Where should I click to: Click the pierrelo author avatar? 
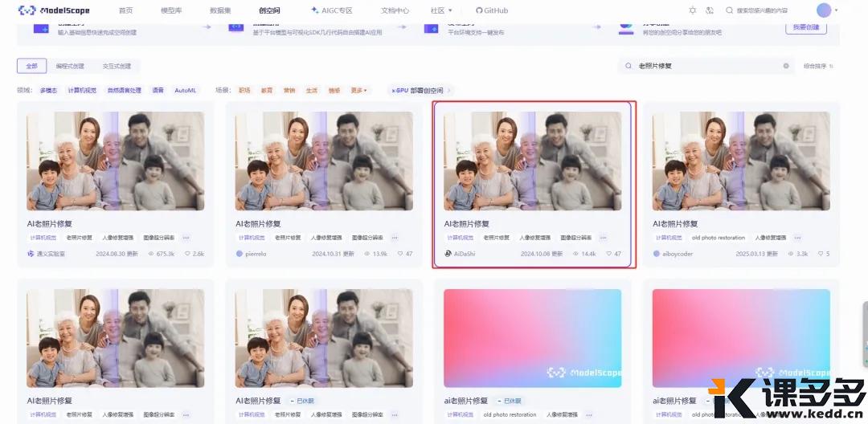240,254
